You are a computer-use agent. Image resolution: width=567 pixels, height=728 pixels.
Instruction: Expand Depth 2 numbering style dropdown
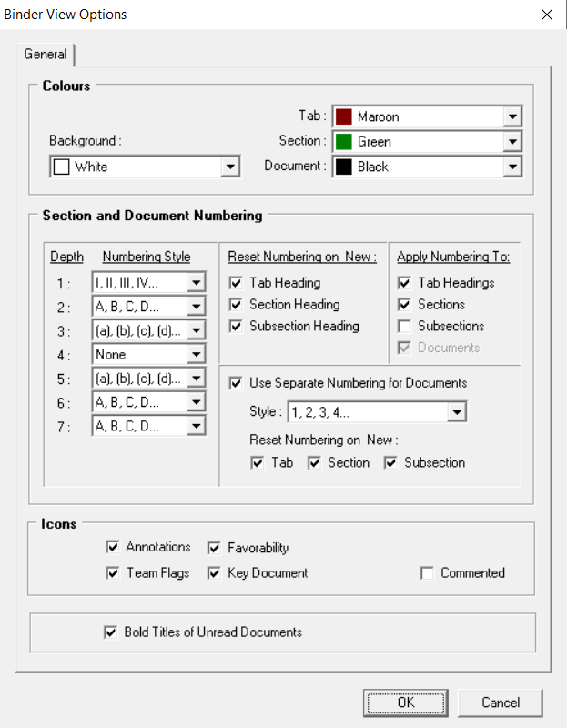197,307
